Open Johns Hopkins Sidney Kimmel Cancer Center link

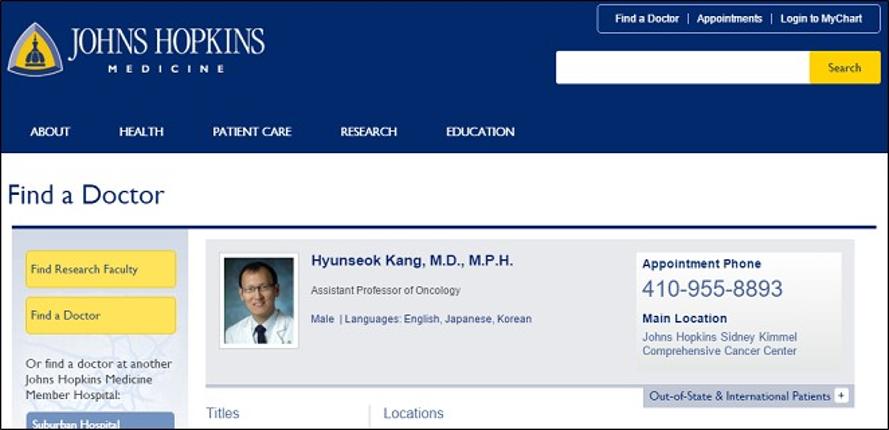point(719,344)
